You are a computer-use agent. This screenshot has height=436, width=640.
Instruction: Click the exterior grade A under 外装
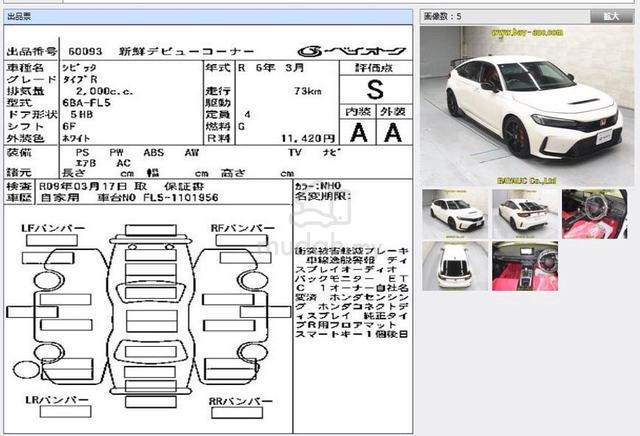point(393,133)
